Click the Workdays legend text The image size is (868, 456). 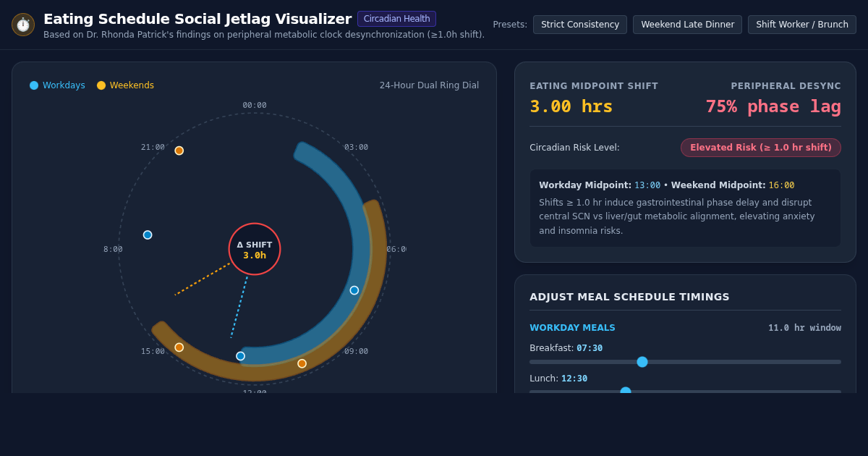(x=64, y=85)
